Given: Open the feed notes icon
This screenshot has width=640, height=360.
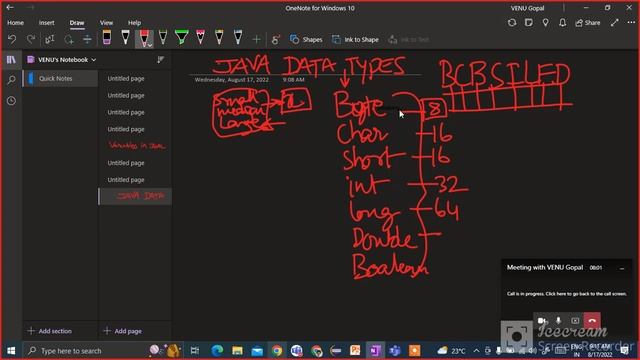Looking at the screenshot, I should tap(529, 23).
